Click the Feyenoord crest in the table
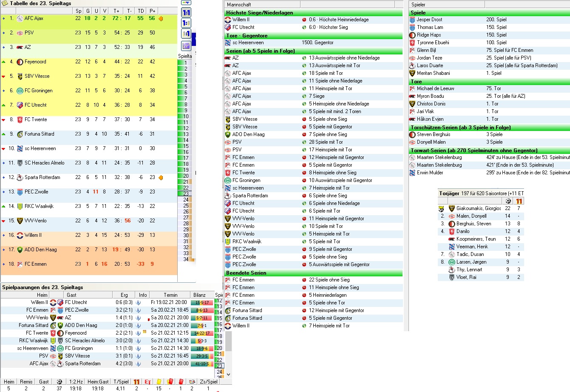570x392 pixels. click(x=20, y=62)
